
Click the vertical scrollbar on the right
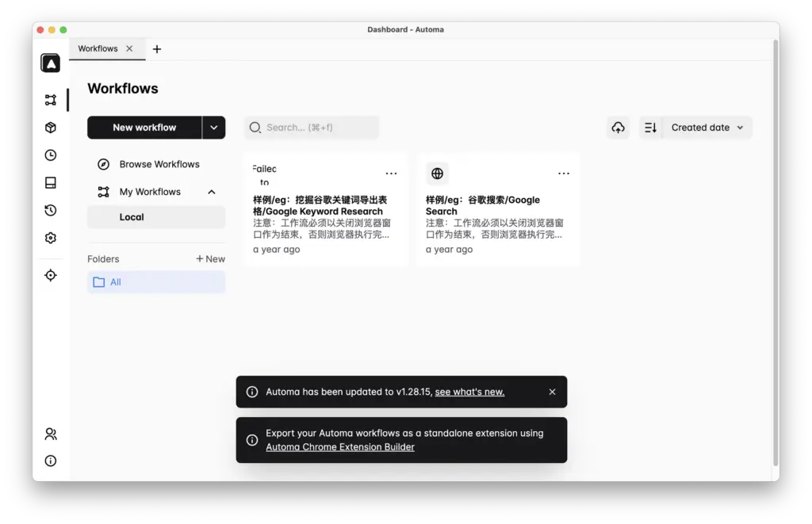(x=776, y=254)
